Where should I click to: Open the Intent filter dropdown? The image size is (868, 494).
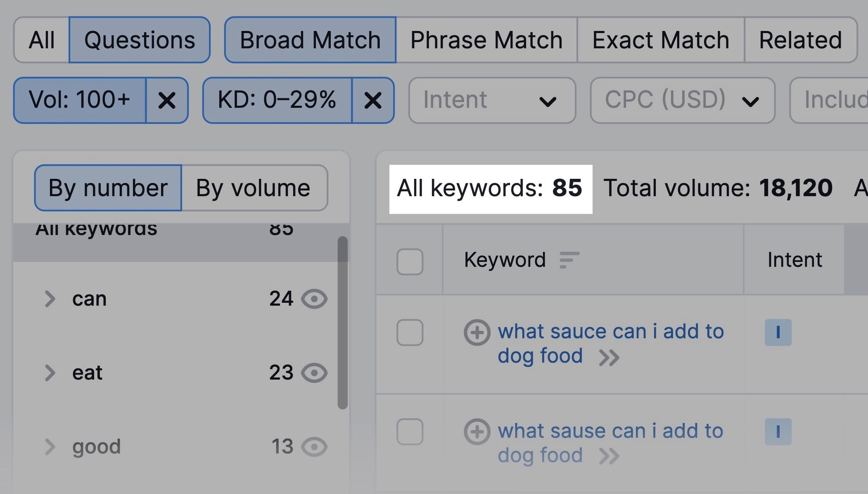pyautogui.click(x=492, y=100)
